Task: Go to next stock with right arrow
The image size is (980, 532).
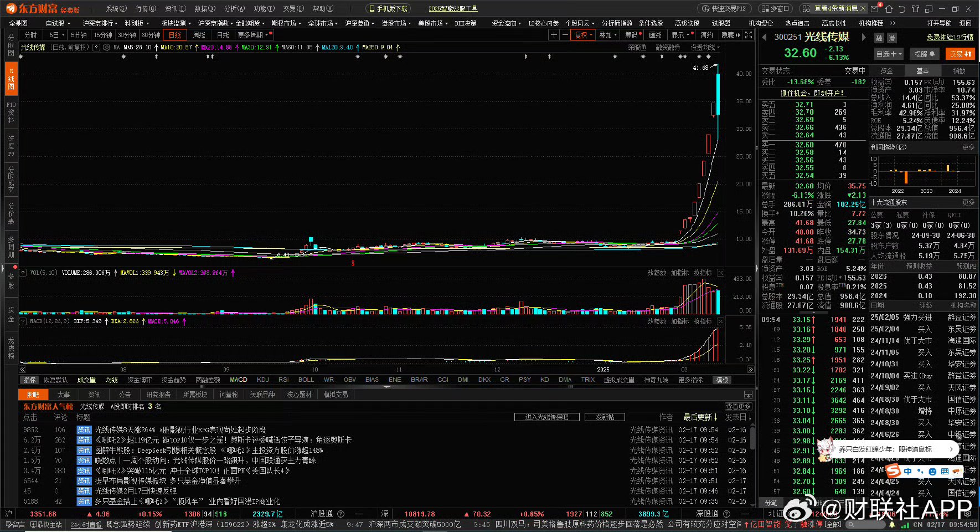Action: [x=863, y=37]
